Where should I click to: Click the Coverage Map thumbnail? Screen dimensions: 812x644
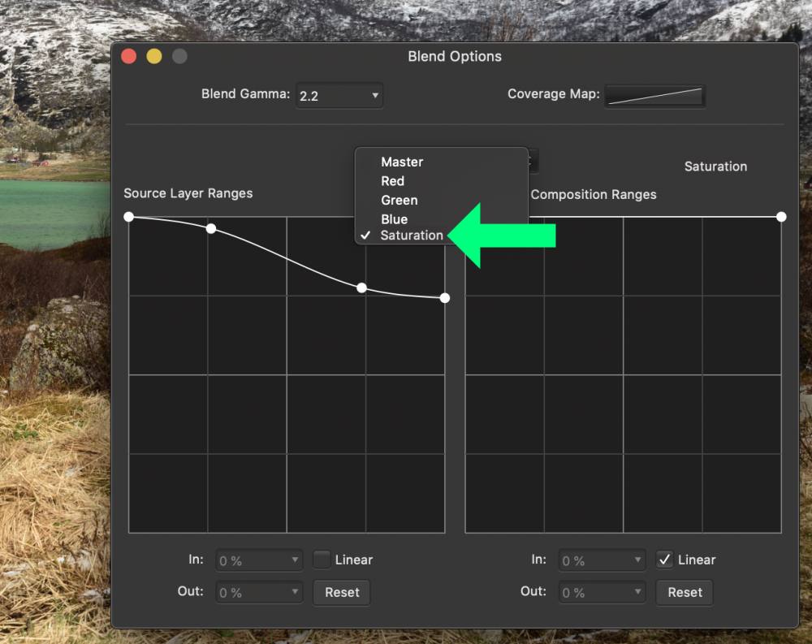coord(655,96)
